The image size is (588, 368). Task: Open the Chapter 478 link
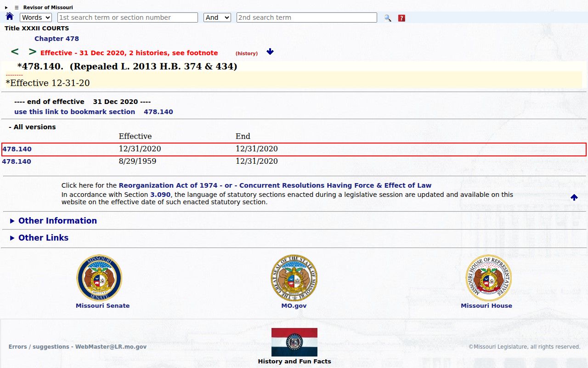coord(57,39)
